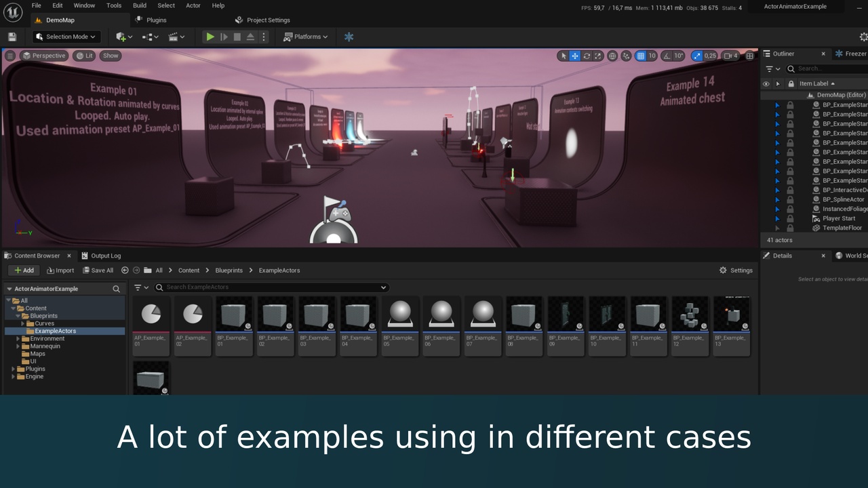Image resolution: width=868 pixels, height=488 pixels.
Task: Switch to the Output Log tab
Action: (105, 256)
